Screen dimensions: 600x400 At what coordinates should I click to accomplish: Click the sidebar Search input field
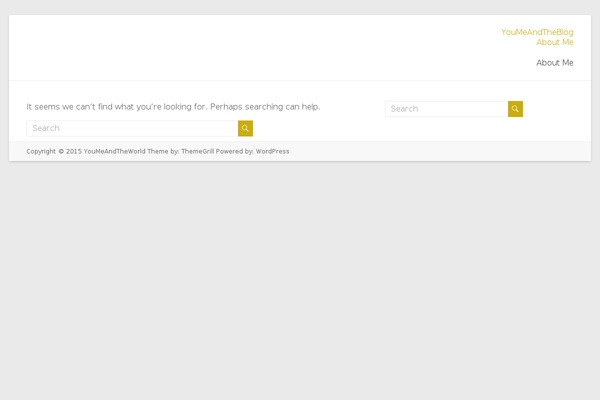(x=447, y=109)
